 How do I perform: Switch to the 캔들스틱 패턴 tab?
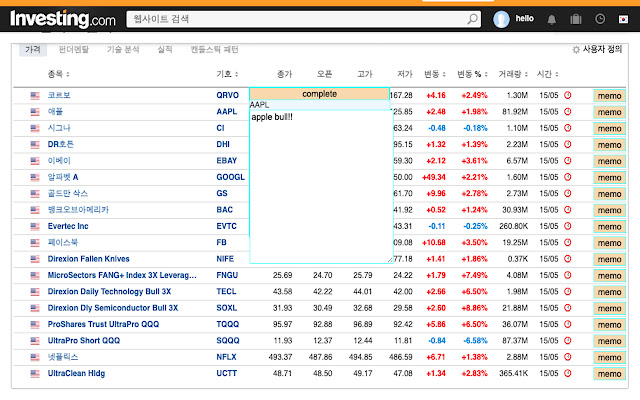[215, 49]
